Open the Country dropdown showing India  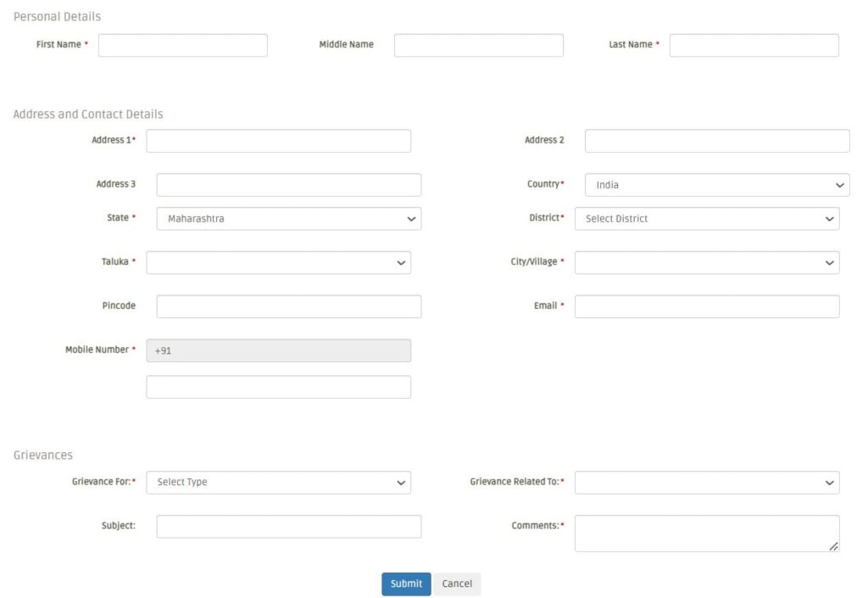point(716,185)
